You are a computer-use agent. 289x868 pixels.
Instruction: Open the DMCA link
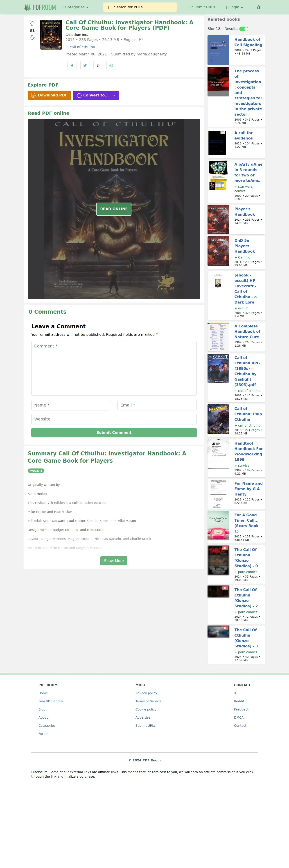(239, 718)
